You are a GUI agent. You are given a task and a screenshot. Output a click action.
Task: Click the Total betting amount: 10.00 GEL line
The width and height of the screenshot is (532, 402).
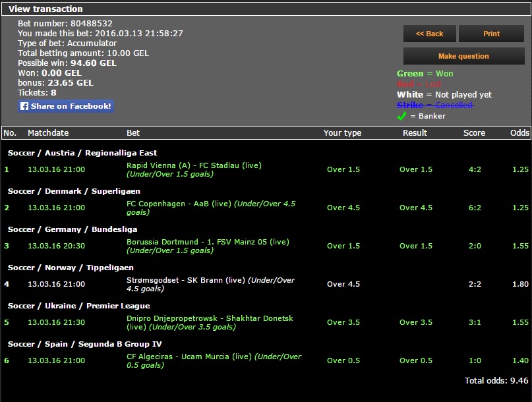(83, 53)
